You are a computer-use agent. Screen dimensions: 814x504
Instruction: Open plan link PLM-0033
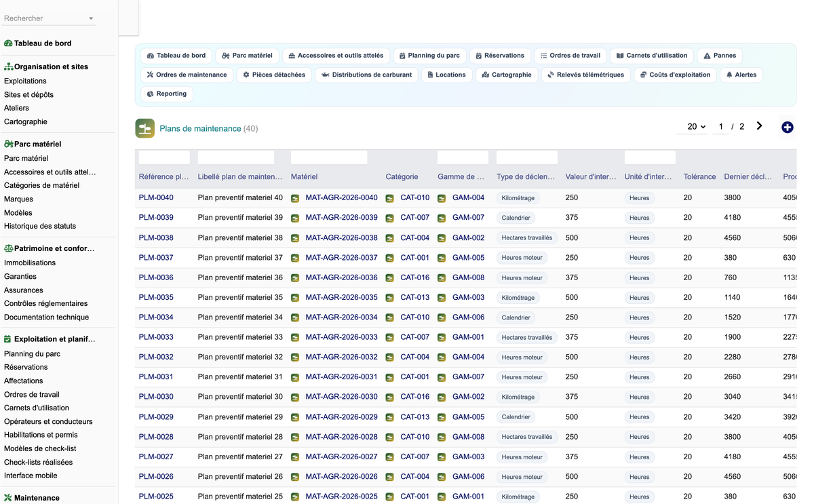tap(156, 337)
